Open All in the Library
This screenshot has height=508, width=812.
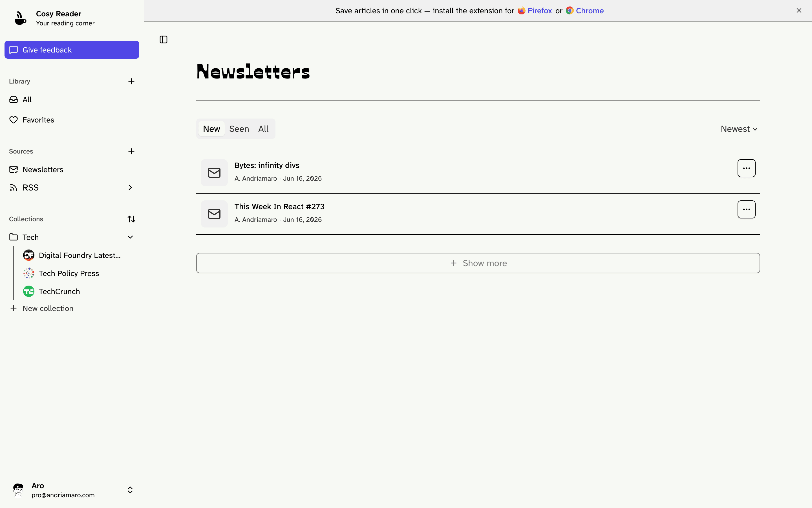click(x=72, y=99)
